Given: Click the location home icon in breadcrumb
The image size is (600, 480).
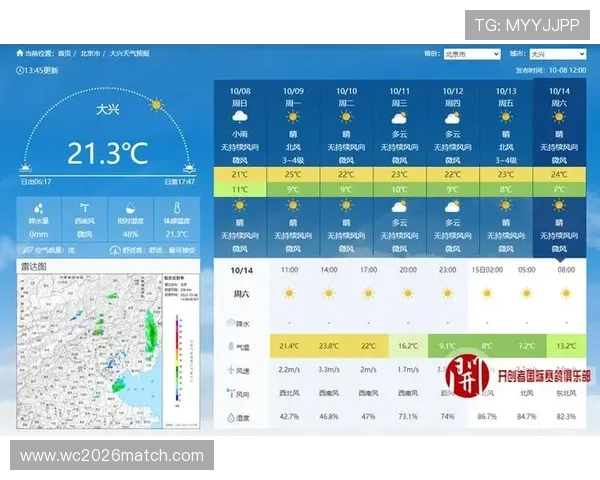Looking at the screenshot, I should [x=19, y=53].
